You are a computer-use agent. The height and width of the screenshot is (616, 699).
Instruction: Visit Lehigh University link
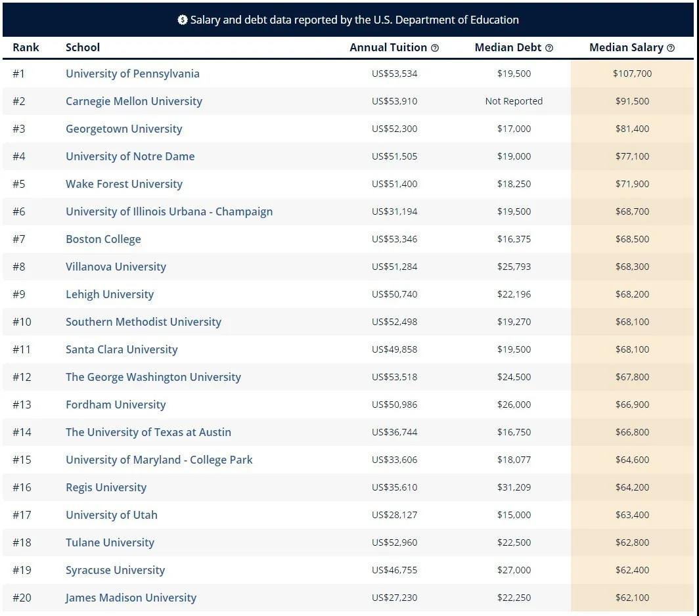click(110, 295)
